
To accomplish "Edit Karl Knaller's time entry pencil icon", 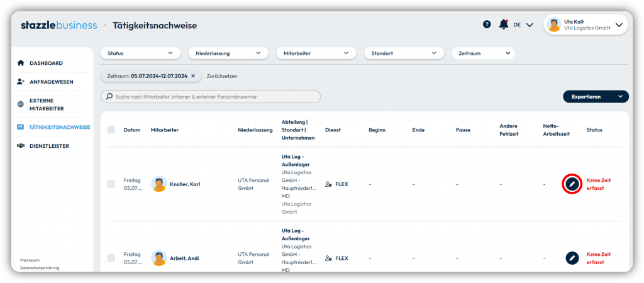I will [x=572, y=184].
